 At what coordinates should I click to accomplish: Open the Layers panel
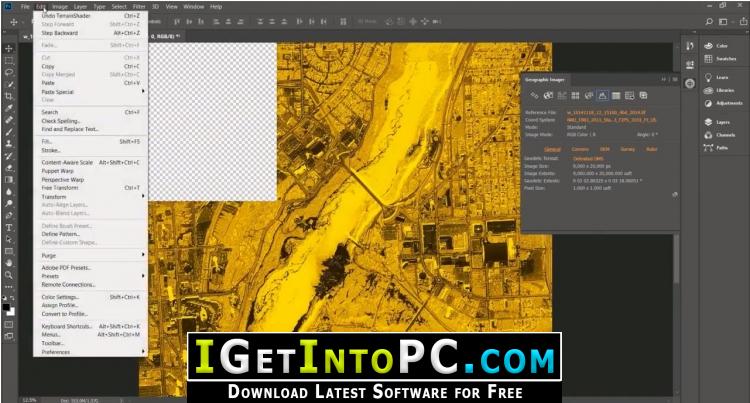[717, 122]
